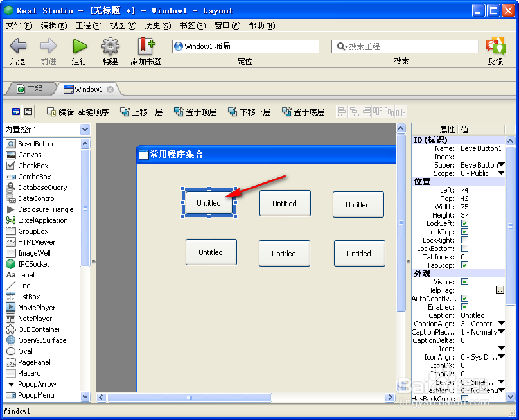519x420 pixels.
Task: Switch to layout view mode icon
Action: (x=16, y=112)
